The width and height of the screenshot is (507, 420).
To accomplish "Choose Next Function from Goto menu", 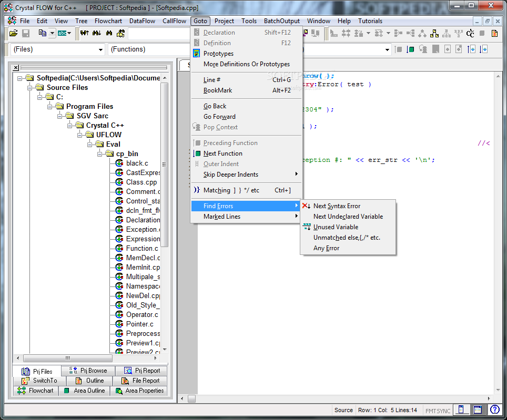I will coord(246,153).
